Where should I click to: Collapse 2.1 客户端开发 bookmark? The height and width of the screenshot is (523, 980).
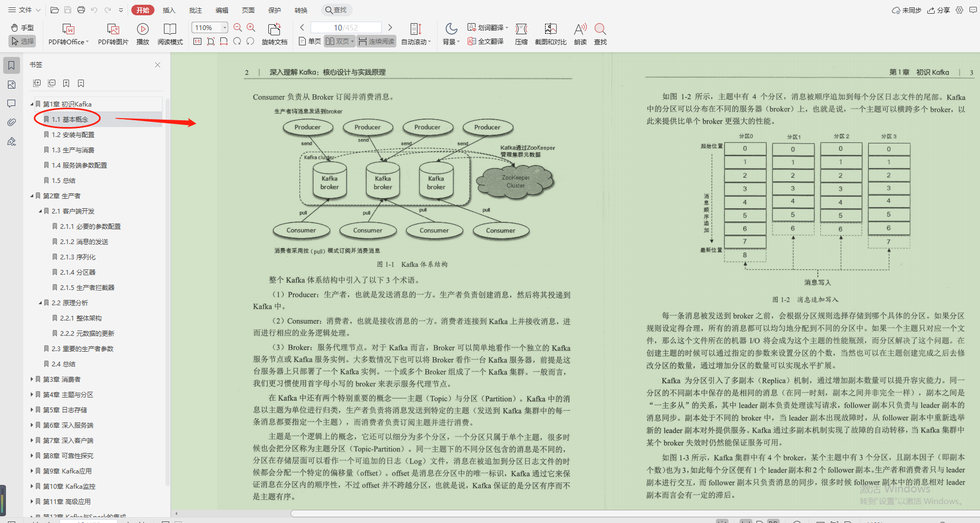pyautogui.click(x=41, y=211)
